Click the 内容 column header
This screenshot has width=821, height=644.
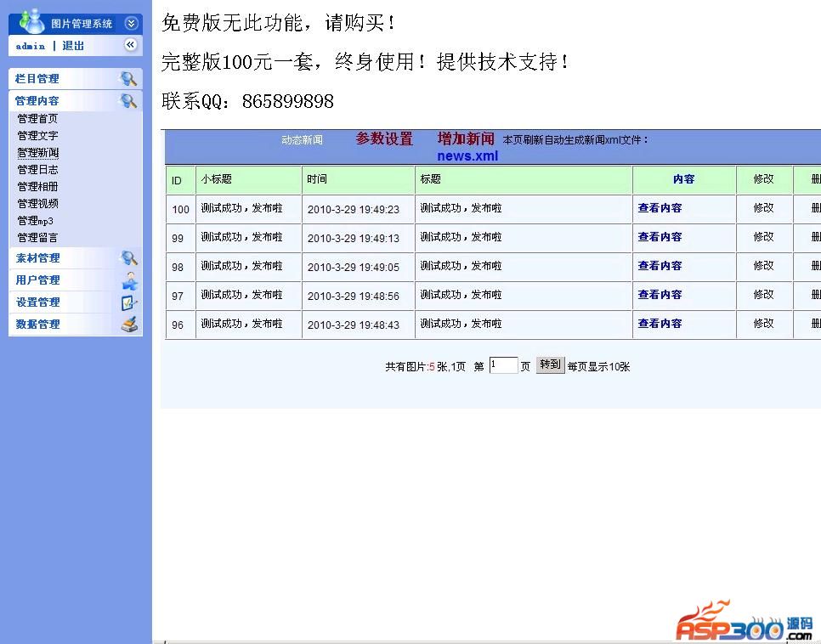pyautogui.click(x=683, y=179)
